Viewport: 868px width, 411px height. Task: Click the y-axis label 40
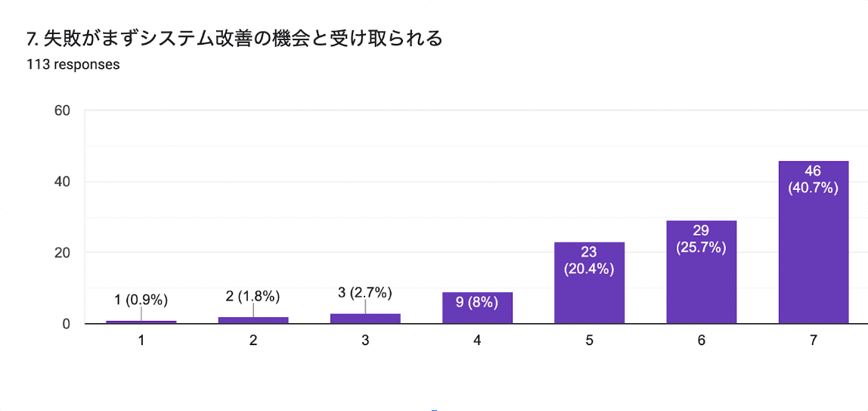[x=62, y=182]
